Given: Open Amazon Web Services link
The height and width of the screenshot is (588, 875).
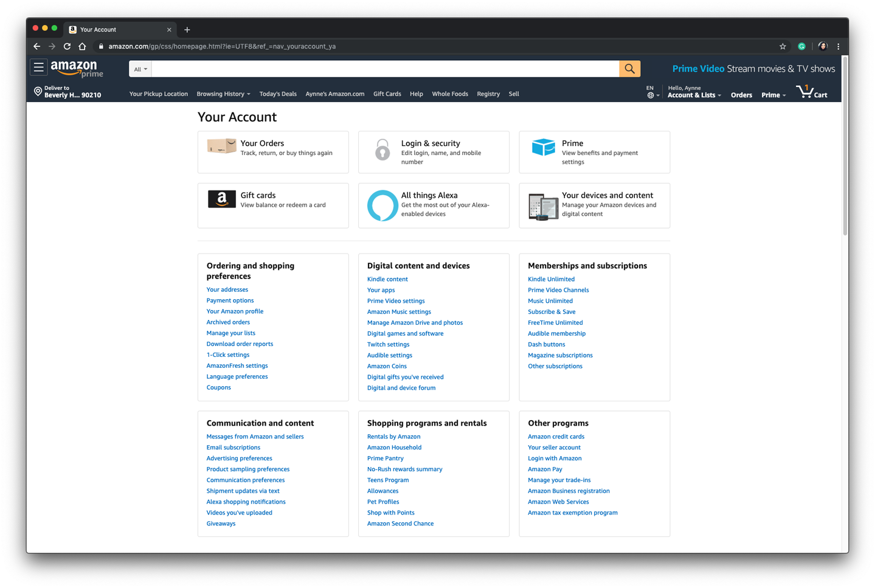Looking at the screenshot, I should pos(558,502).
